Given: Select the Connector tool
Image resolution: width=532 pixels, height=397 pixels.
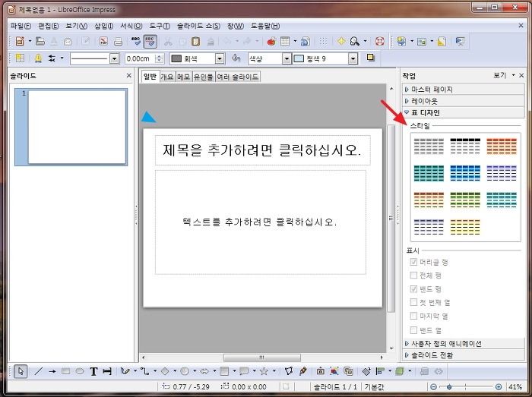Looking at the screenshot, I should coord(145,371).
